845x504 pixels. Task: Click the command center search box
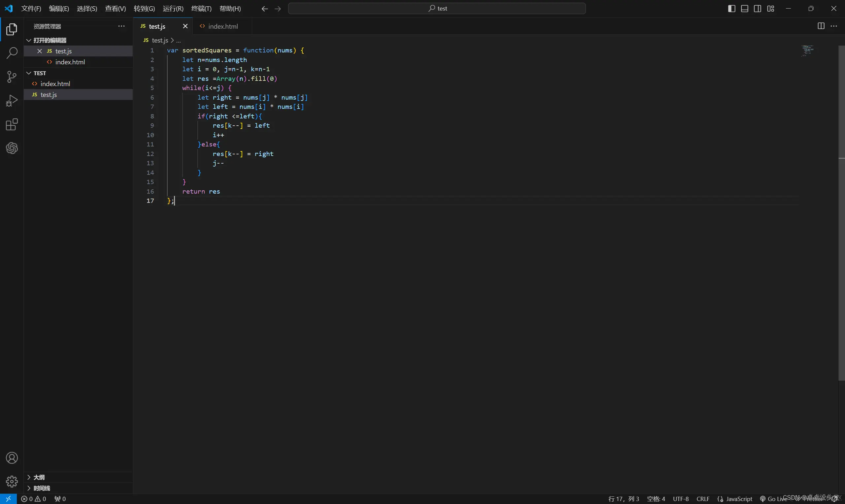[437, 9]
